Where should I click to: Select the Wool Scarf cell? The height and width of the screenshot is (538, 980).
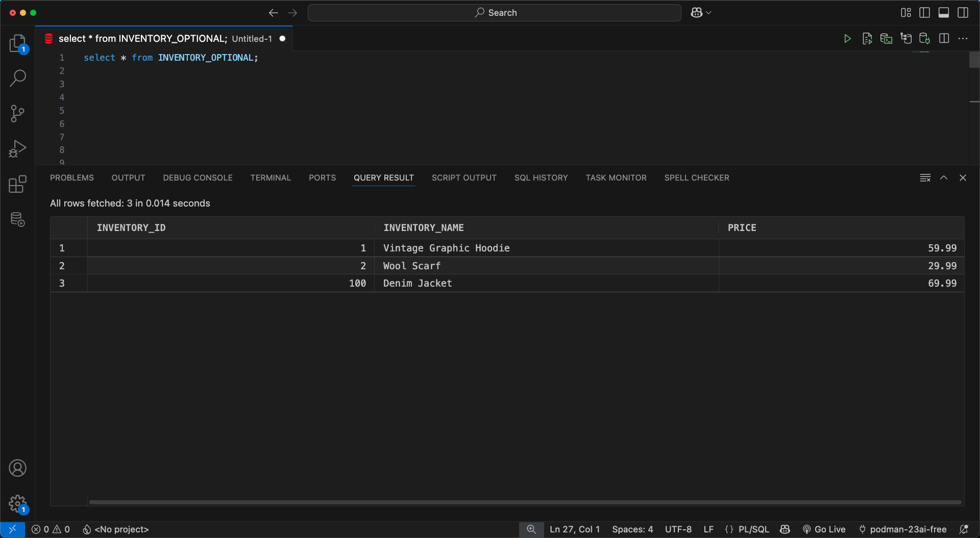547,266
